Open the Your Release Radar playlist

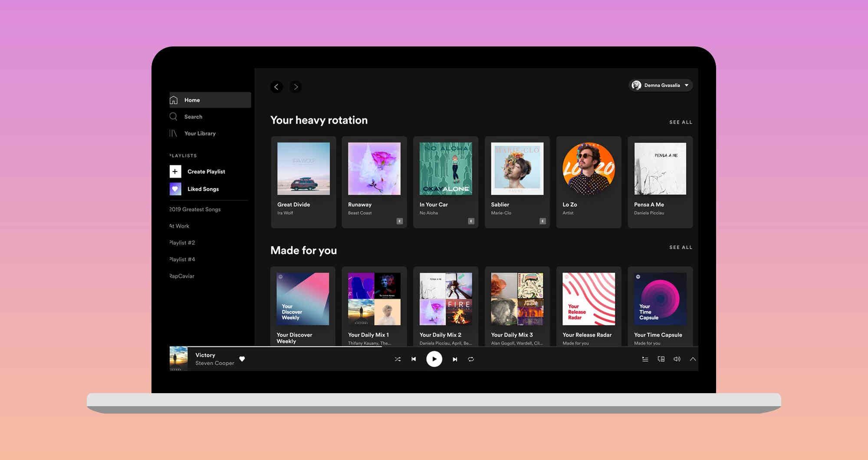[x=589, y=299]
